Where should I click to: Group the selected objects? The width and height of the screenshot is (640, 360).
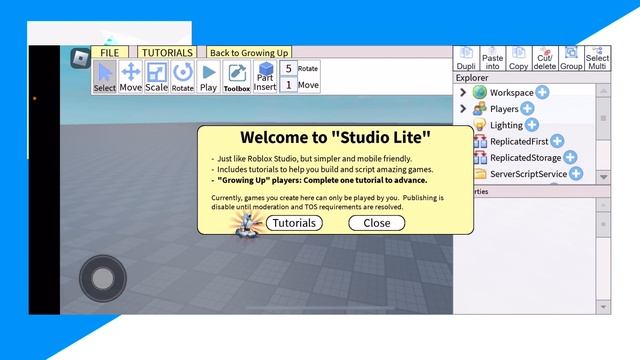(x=571, y=58)
